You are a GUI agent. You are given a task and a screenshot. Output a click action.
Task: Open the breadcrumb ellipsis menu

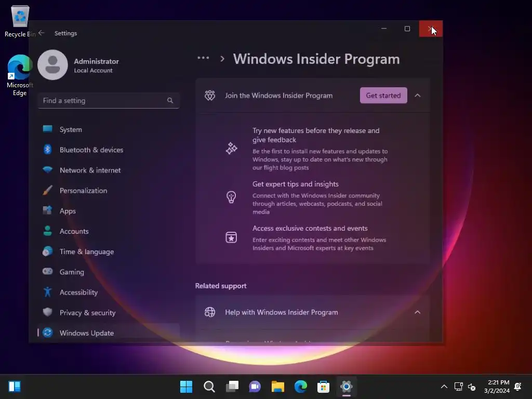point(203,58)
